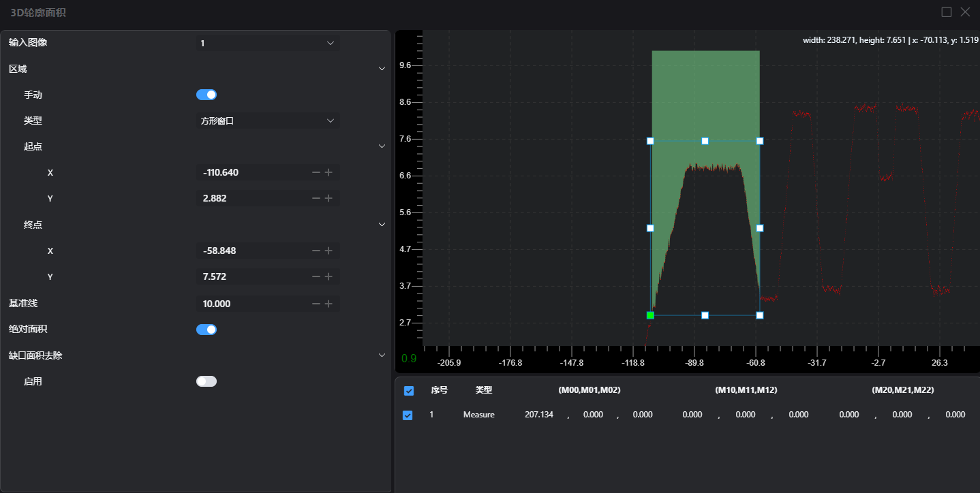
Task: Click the green bottom-left selection handle
Action: click(x=650, y=315)
